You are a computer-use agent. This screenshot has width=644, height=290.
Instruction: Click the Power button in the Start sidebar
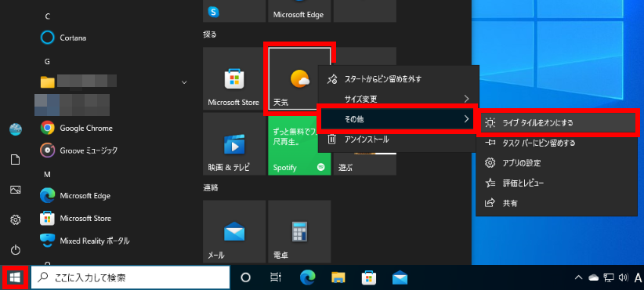15,250
